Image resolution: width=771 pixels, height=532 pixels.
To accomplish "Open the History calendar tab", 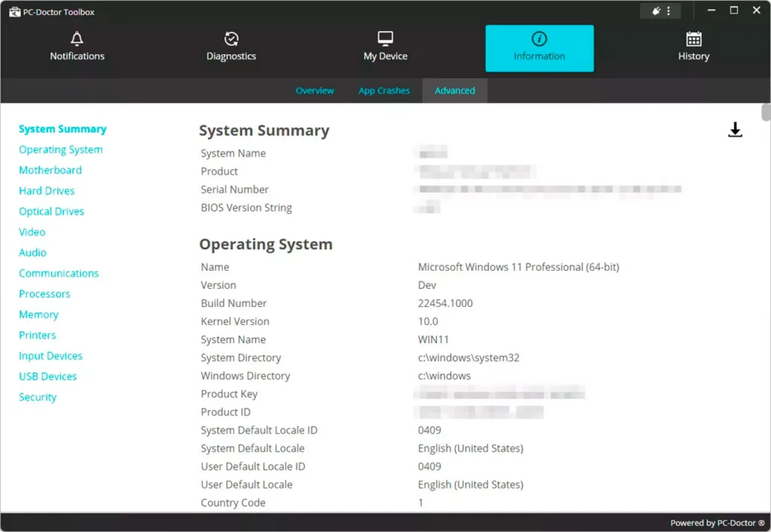I will point(693,47).
